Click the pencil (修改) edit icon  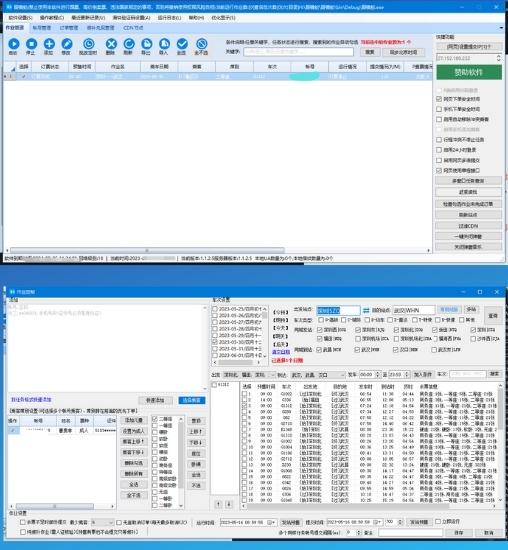[x=67, y=44]
